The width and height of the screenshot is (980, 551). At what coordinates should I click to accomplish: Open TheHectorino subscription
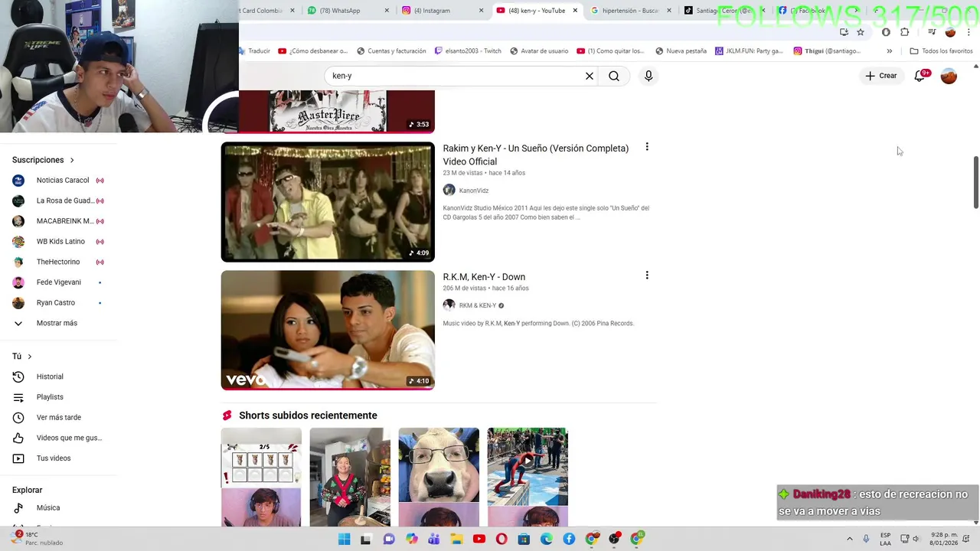57,262
